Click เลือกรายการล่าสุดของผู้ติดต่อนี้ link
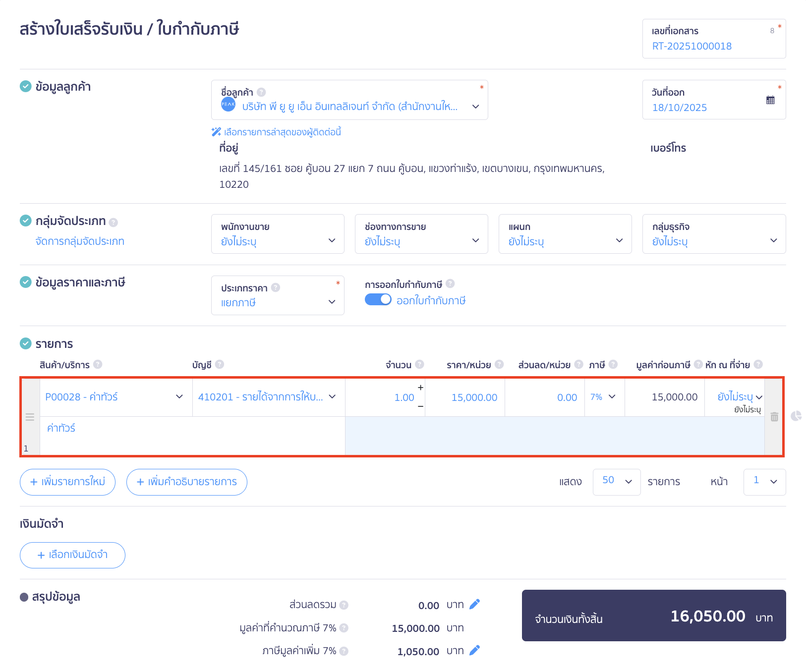Screen dimensions: 806x672 point(282,132)
